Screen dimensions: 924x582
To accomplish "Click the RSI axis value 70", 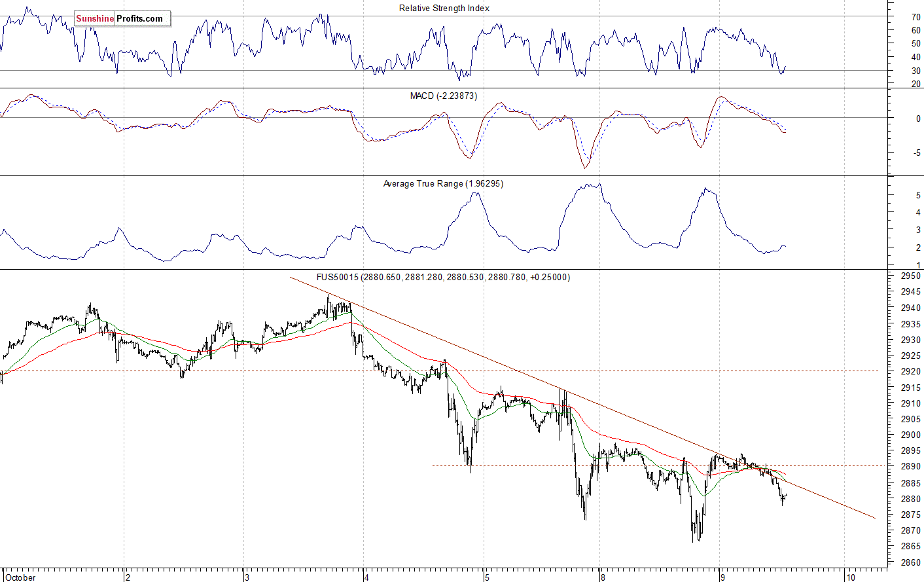I will point(916,17).
